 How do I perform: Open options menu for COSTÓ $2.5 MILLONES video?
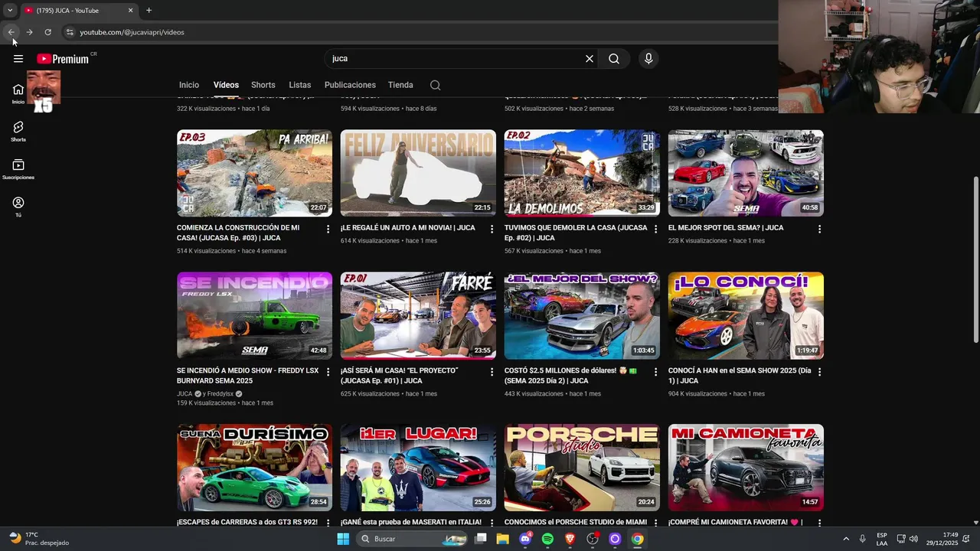point(655,372)
